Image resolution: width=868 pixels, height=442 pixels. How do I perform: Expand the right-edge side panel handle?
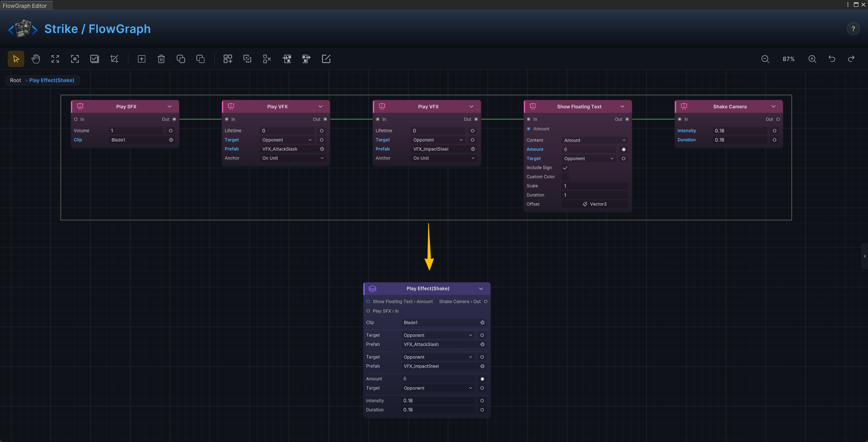click(x=865, y=256)
